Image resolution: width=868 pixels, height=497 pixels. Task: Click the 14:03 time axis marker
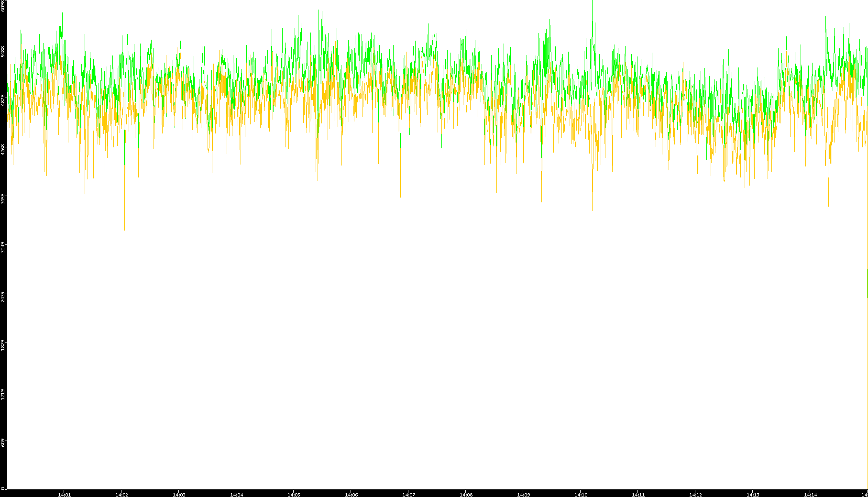coord(179,495)
